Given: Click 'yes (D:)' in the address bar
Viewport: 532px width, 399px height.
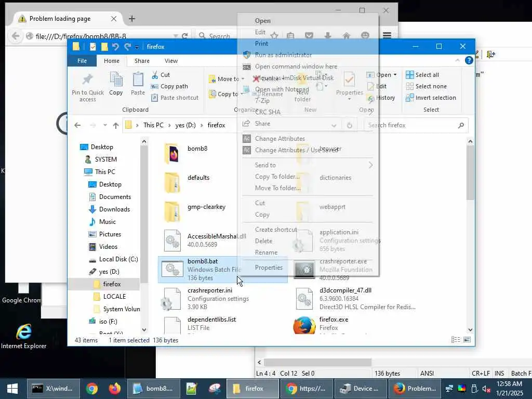Looking at the screenshot, I should [x=185, y=125].
